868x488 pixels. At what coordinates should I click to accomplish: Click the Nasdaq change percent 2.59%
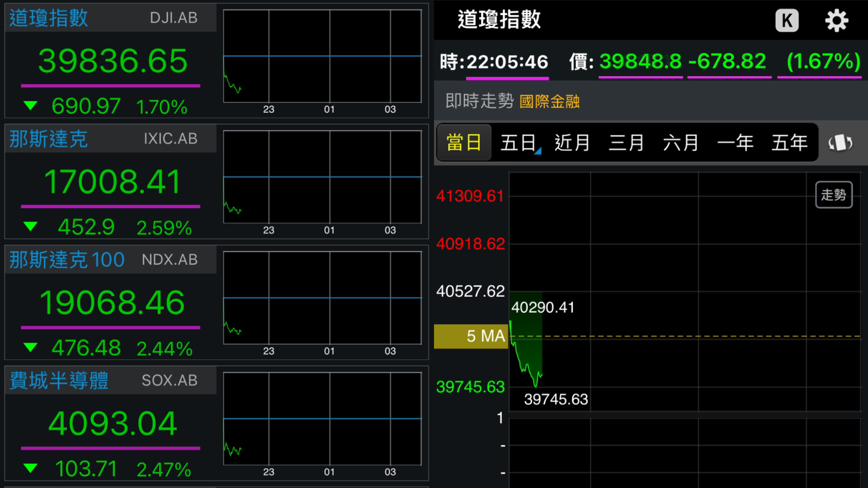click(164, 227)
